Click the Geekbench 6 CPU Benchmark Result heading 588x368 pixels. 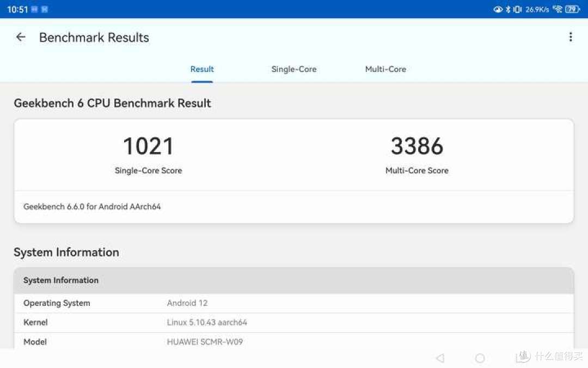[112, 103]
